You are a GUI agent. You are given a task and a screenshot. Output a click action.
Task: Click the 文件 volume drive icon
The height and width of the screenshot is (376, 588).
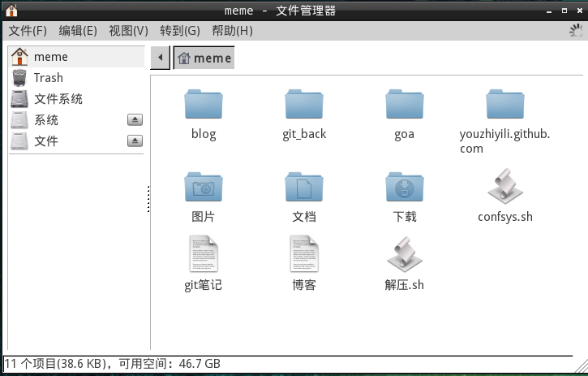pyautogui.click(x=19, y=140)
